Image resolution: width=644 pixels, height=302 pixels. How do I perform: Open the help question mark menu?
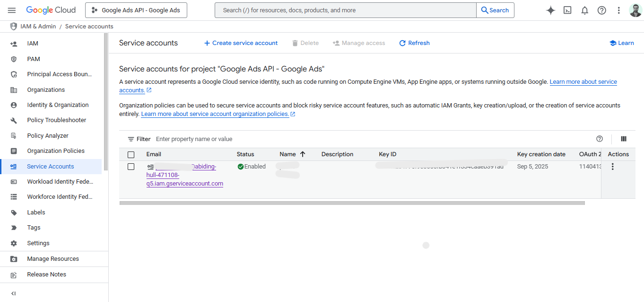click(602, 10)
